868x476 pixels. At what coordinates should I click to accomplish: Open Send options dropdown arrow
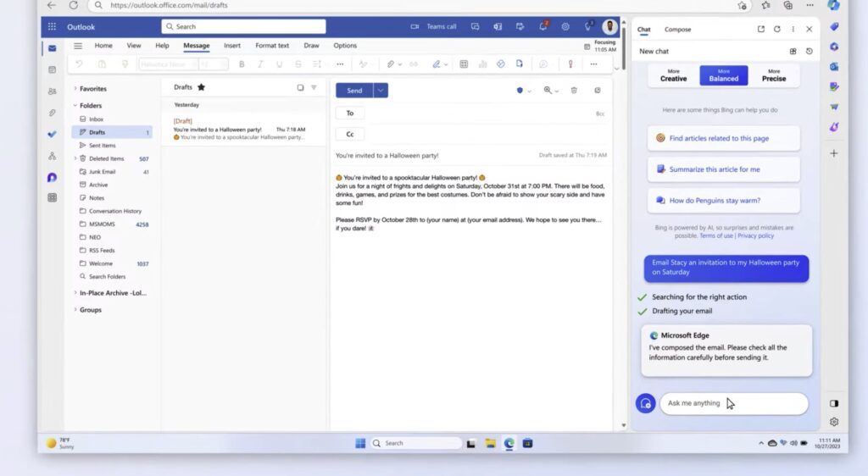pyautogui.click(x=381, y=90)
